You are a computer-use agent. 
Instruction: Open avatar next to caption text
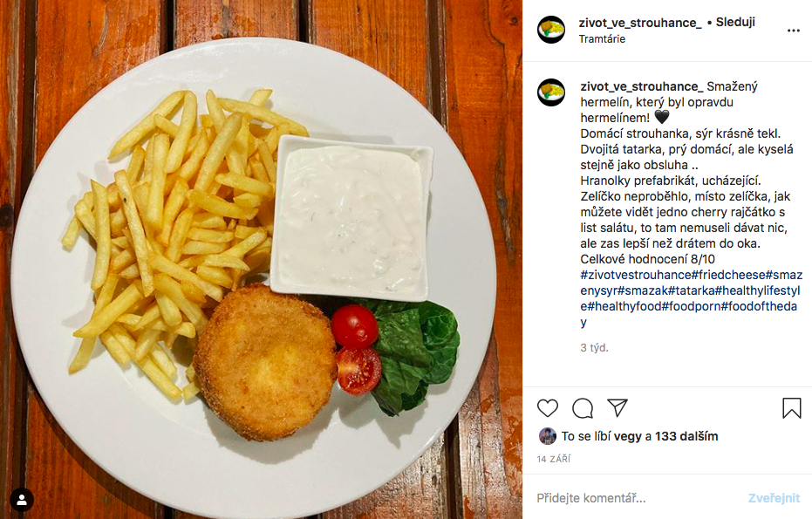point(551,92)
